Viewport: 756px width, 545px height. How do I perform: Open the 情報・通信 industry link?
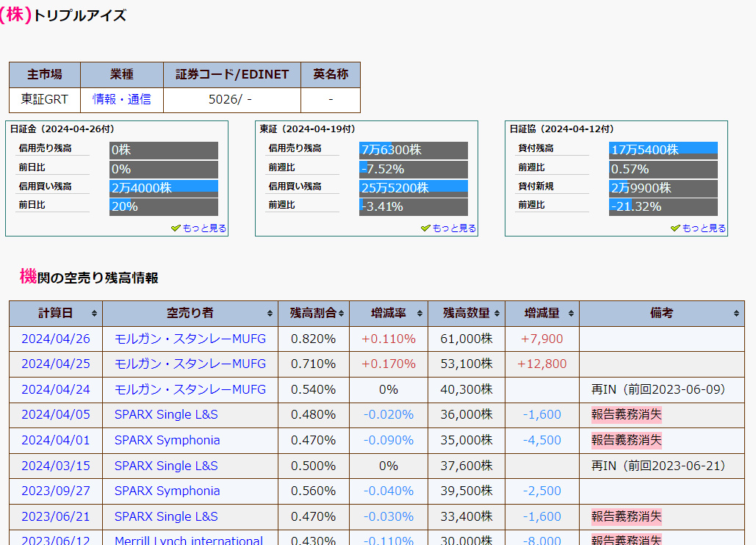[x=121, y=99]
